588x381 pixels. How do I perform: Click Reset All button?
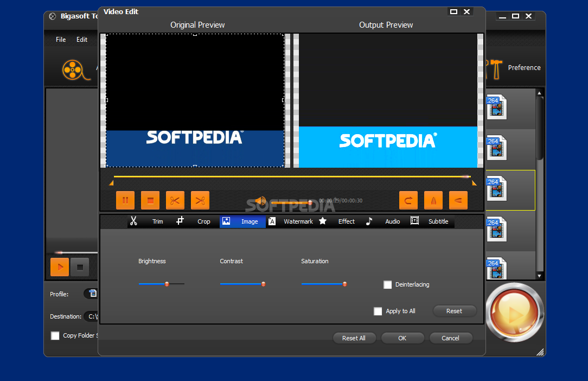(x=354, y=338)
